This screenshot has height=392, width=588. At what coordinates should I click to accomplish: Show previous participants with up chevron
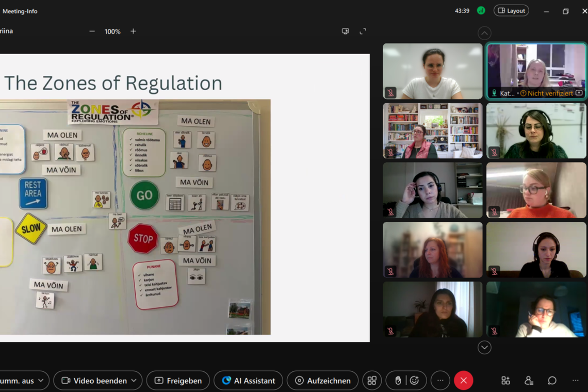[x=484, y=34]
